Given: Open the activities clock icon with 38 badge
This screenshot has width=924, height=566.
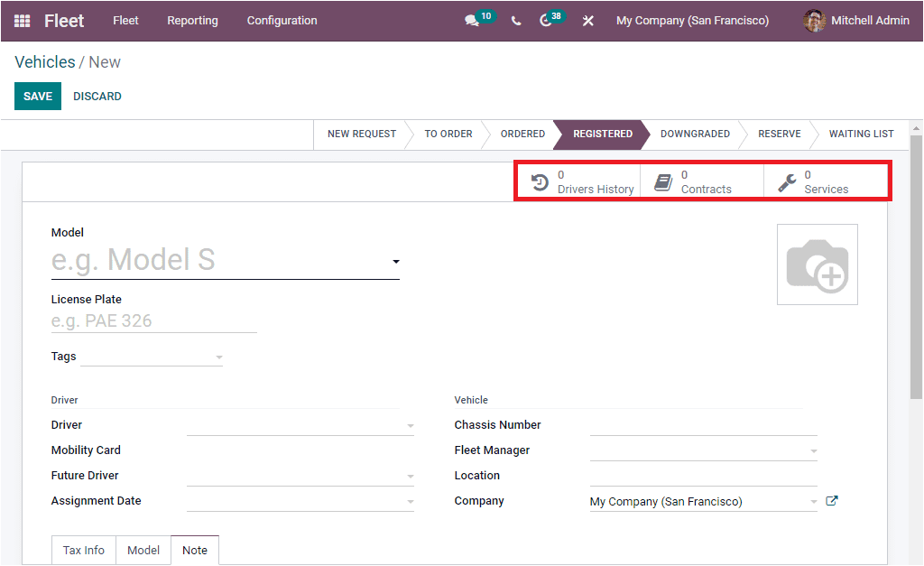Looking at the screenshot, I should pos(547,21).
